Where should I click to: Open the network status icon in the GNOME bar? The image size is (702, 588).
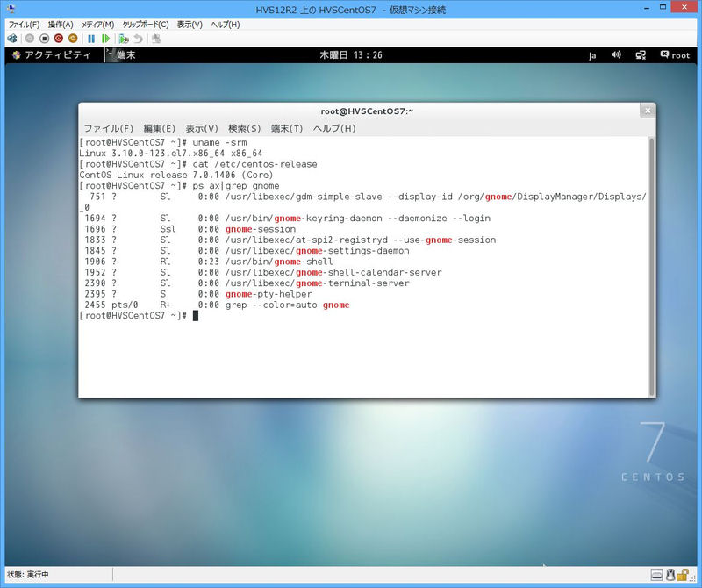641,55
